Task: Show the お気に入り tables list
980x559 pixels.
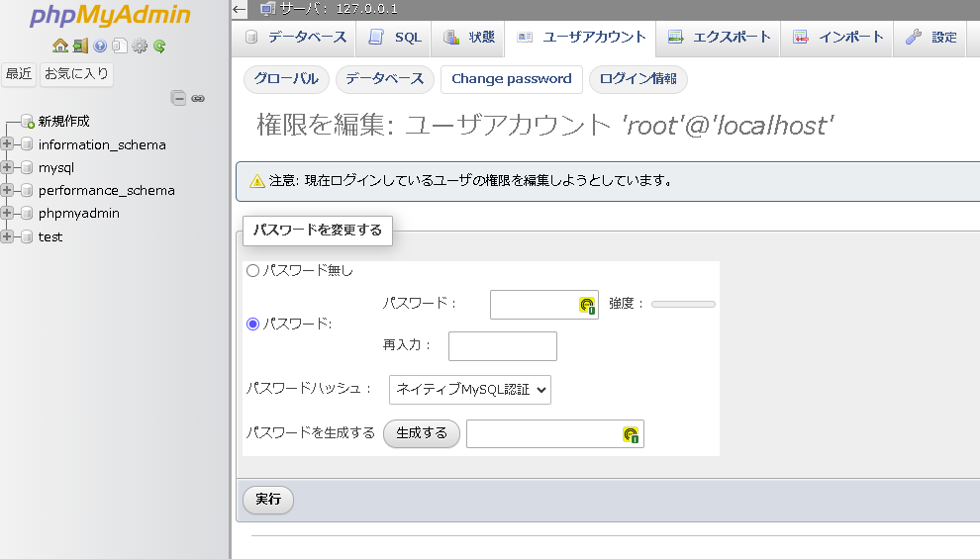Action: (x=76, y=73)
